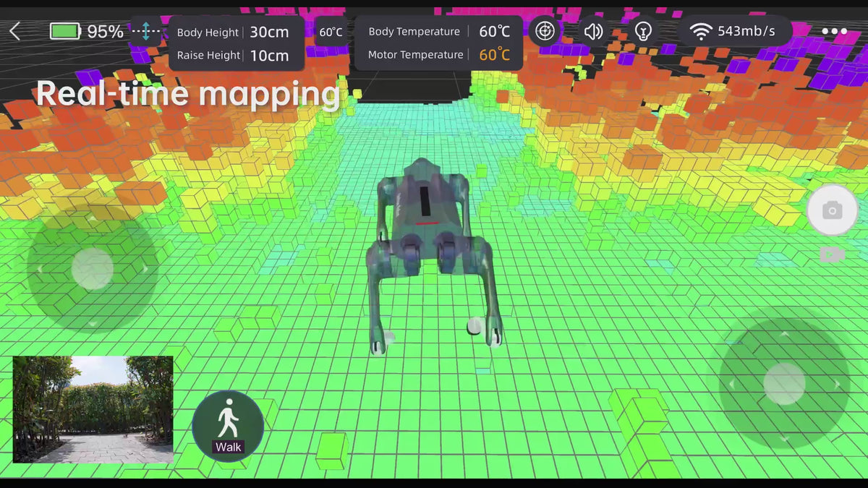Image resolution: width=868 pixels, height=488 pixels.
Task: Tap the right joystick center knob
Action: click(784, 383)
